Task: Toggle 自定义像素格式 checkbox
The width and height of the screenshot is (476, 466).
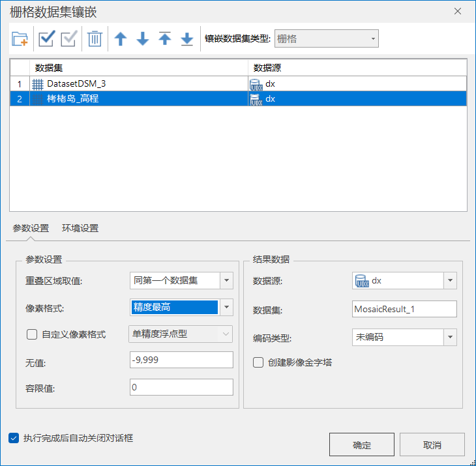Action: click(32, 334)
